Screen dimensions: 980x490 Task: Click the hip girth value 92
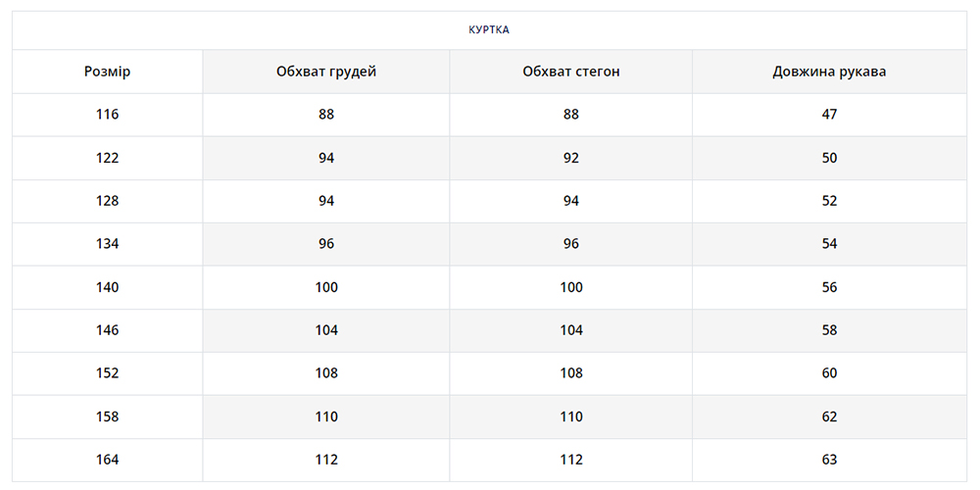tap(571, 158)
